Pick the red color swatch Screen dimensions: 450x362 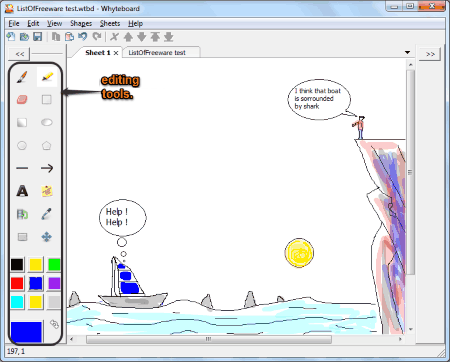coord(17,283)
